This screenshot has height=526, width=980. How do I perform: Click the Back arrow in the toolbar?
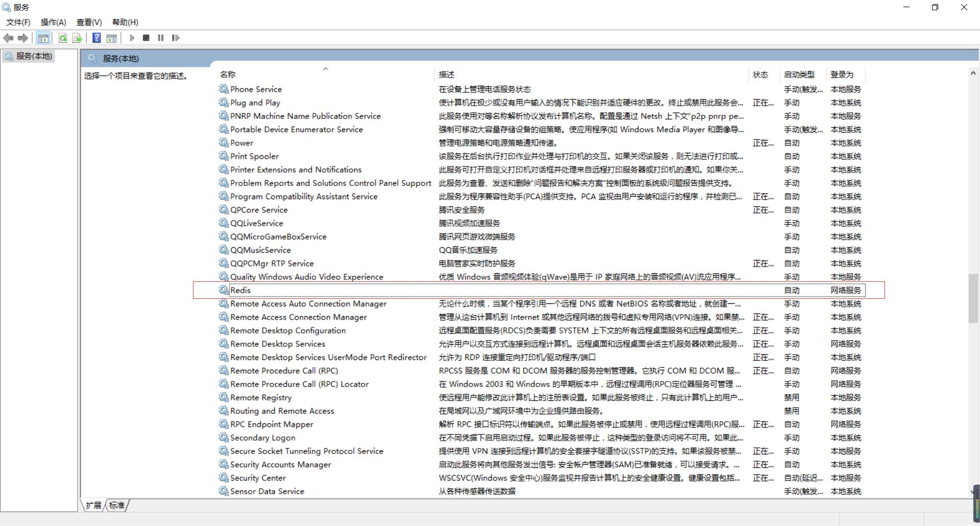[8, 38]
